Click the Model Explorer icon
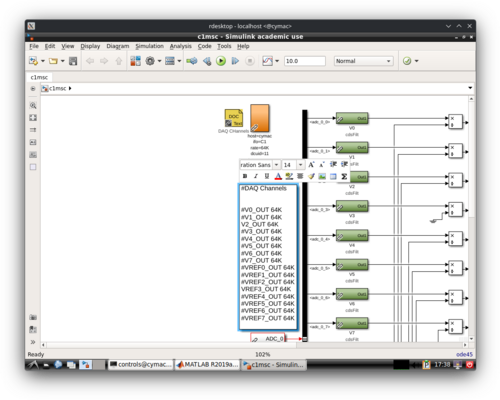Image resolution: width=500 pixels, height=400 pixels. tap(170, 61)
